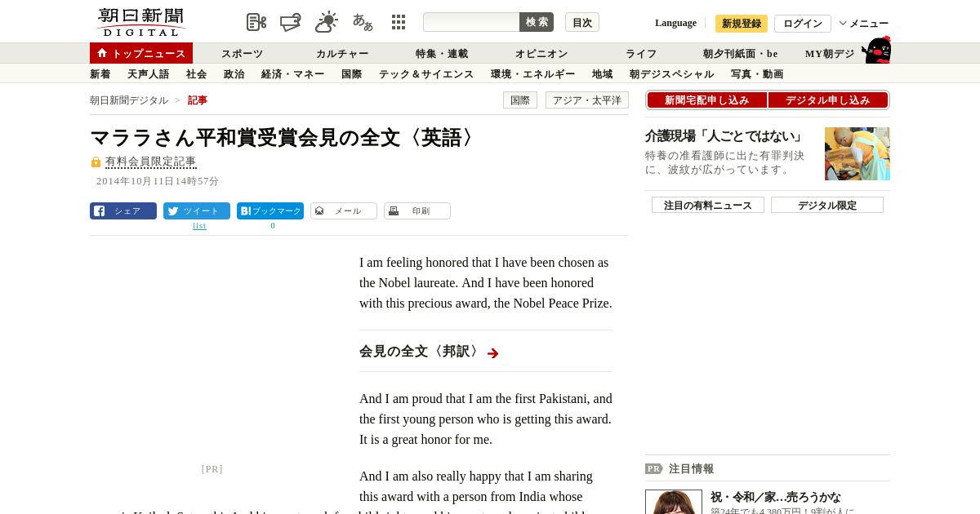Click the 新規登録 register button
Image resolution: width=980 pixels, height=514 pixels.
pyautogui.click(x=742, y=24)
